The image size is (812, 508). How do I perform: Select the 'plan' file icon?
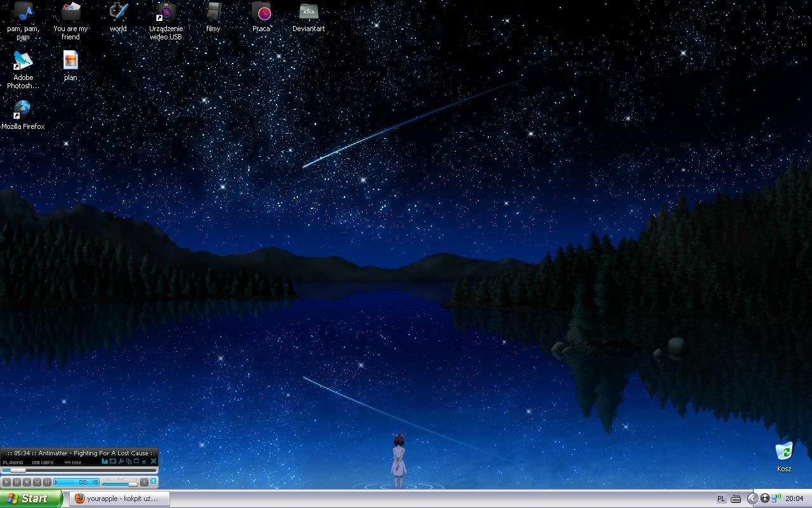point(70,65)
